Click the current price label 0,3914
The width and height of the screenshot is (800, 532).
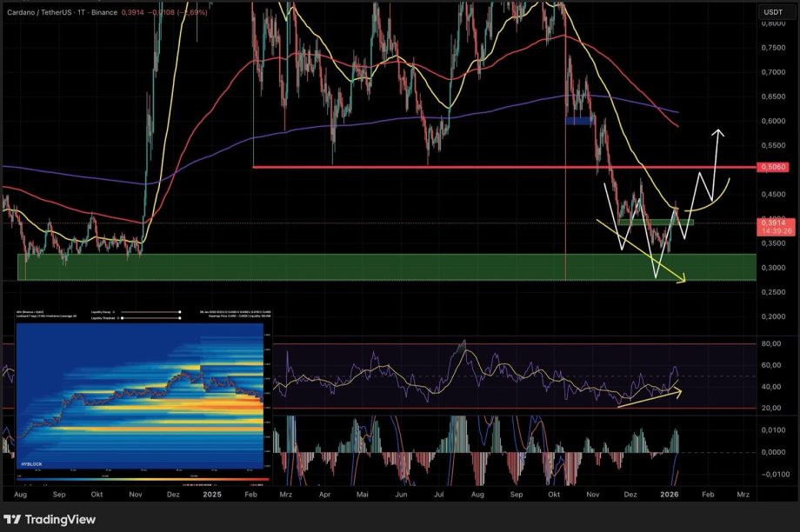coord(774,223)
